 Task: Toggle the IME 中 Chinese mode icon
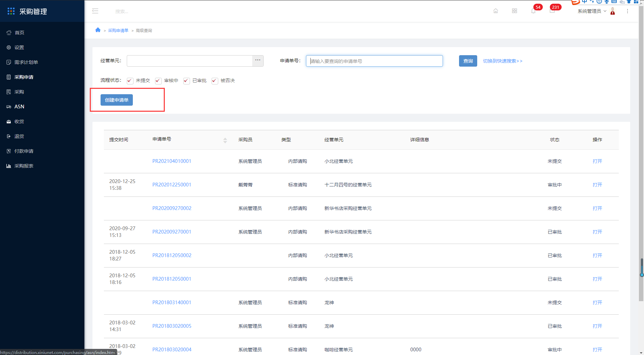[584, 1]
